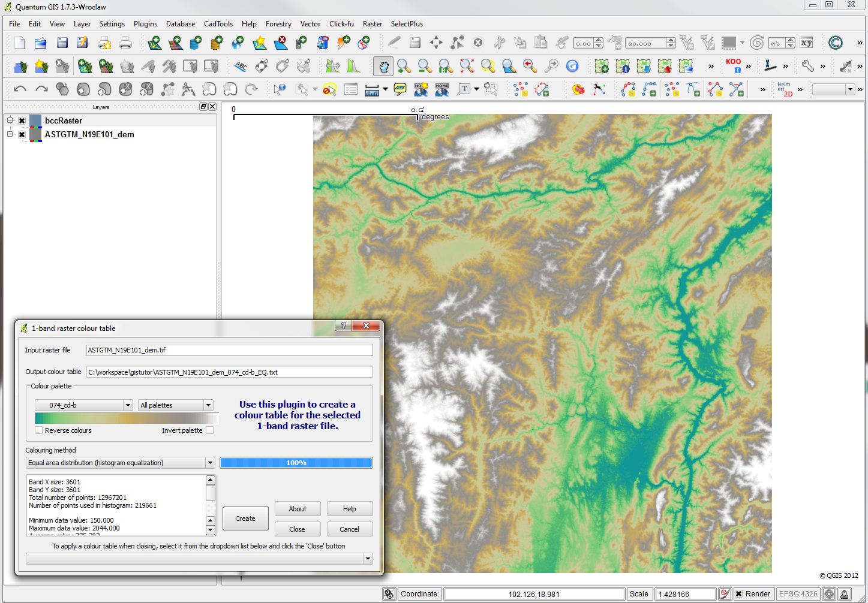The height and width of the screenshot is (603, 868).
Task: Hide the bccRaster layer
Action: 21,120
